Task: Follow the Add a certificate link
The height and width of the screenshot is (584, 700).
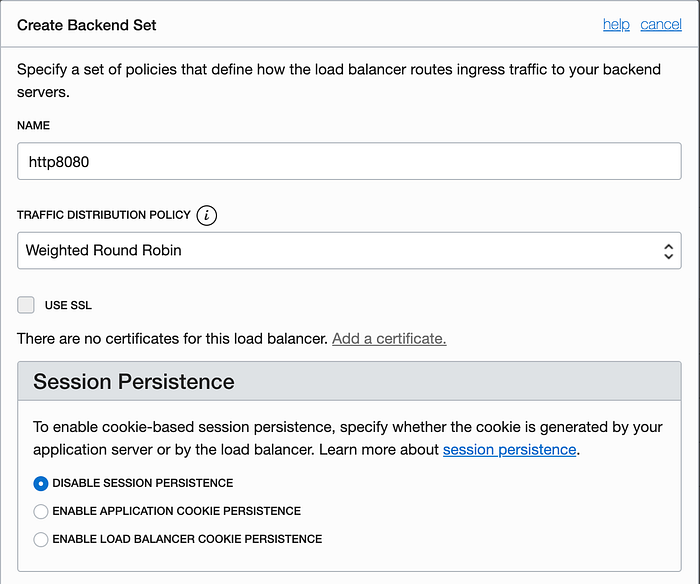Action: 389,339
